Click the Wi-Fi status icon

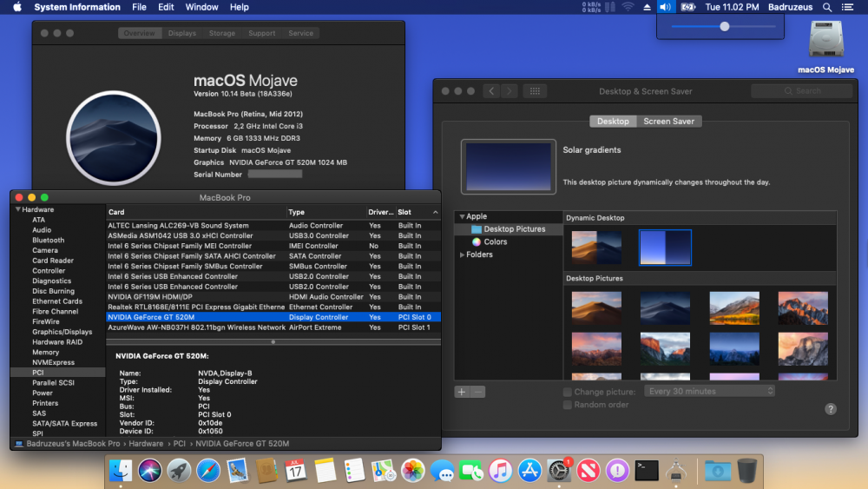click(x=628, y=7)
